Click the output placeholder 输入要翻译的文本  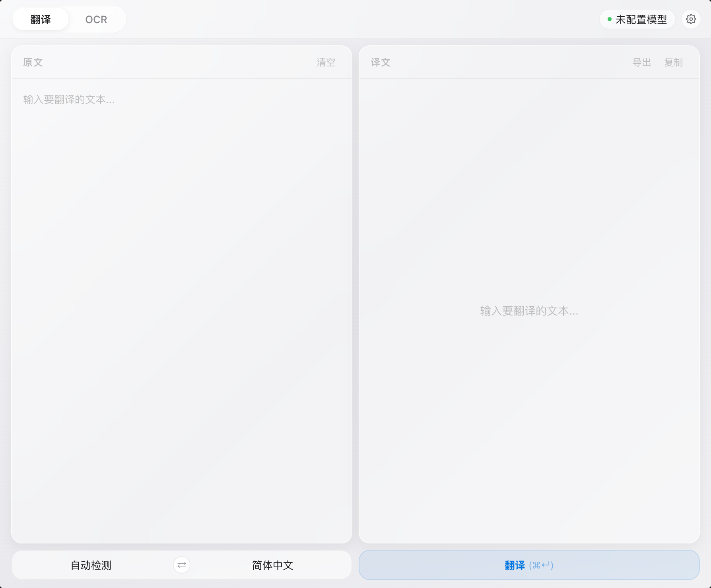tap(529, 311)
